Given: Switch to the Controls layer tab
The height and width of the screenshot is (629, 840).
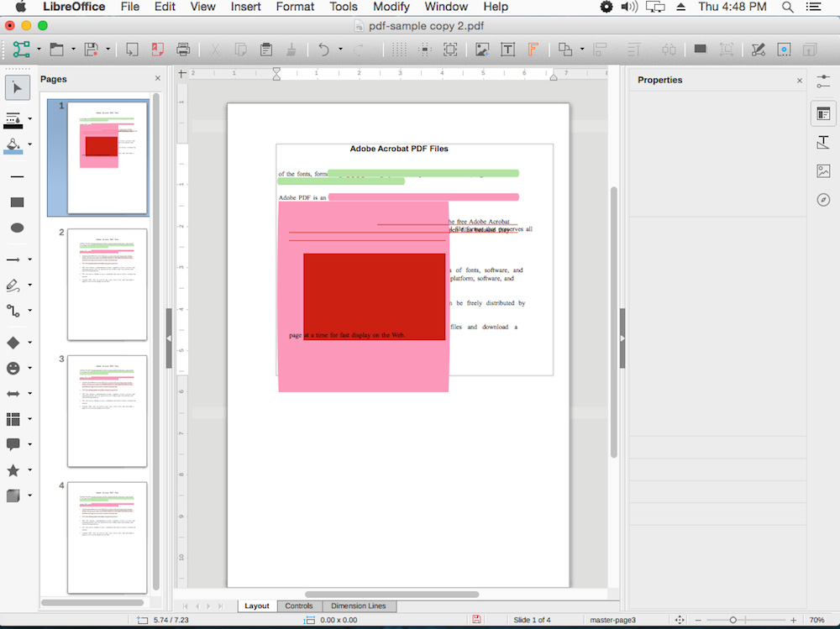Looking at the screenshot, I should point(299,606).
